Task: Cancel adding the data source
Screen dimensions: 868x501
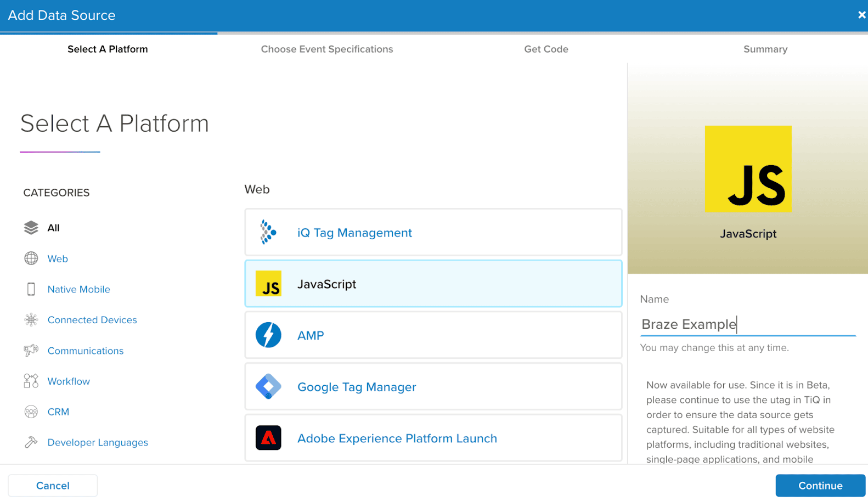Action: (53, 486)
